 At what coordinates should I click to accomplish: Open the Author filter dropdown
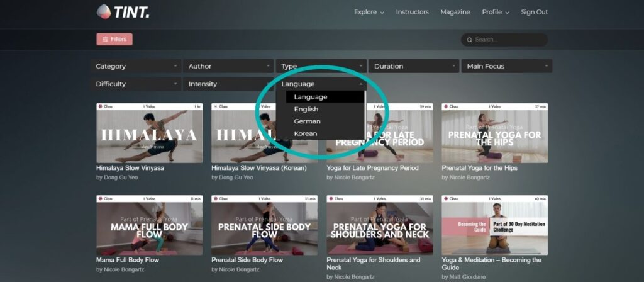point(230,66)
